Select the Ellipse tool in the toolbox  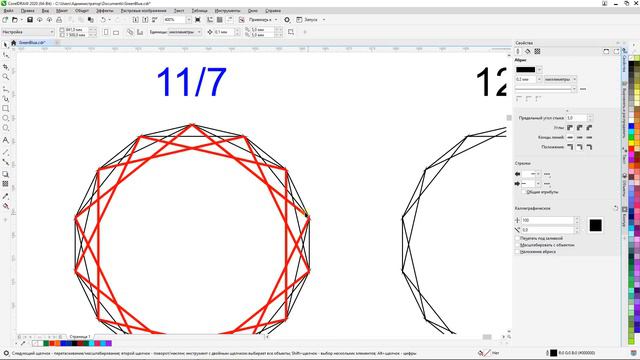pos(5,118)
